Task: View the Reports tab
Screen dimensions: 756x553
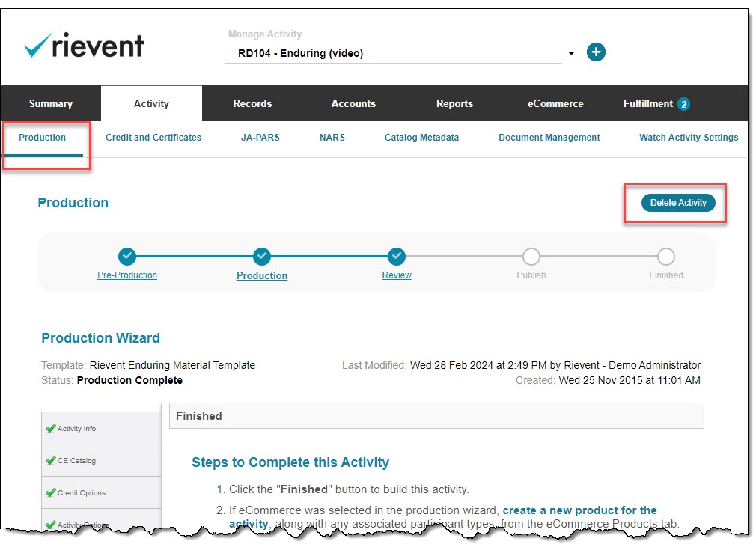Action: [454, 104]
